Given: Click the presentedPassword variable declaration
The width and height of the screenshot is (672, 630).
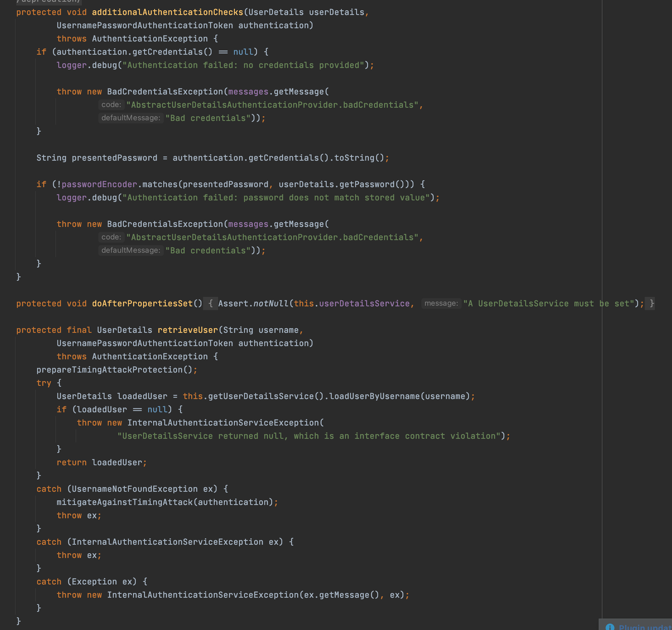Looking at the screenshot, I should (x=114, y=158).
